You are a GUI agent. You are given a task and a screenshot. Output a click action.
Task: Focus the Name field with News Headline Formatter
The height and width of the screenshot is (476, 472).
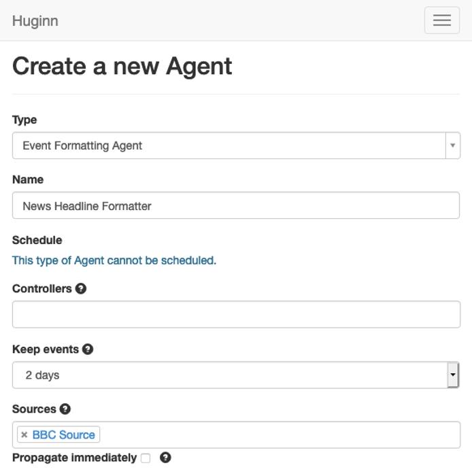click(x=235, y=206)
